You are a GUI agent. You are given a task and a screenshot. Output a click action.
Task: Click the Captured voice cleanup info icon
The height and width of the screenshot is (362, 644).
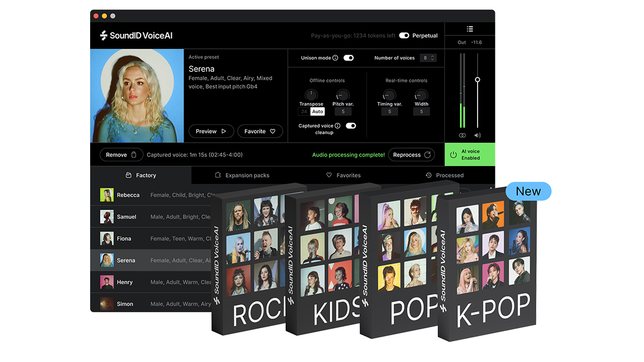click(x=338, y=125)
